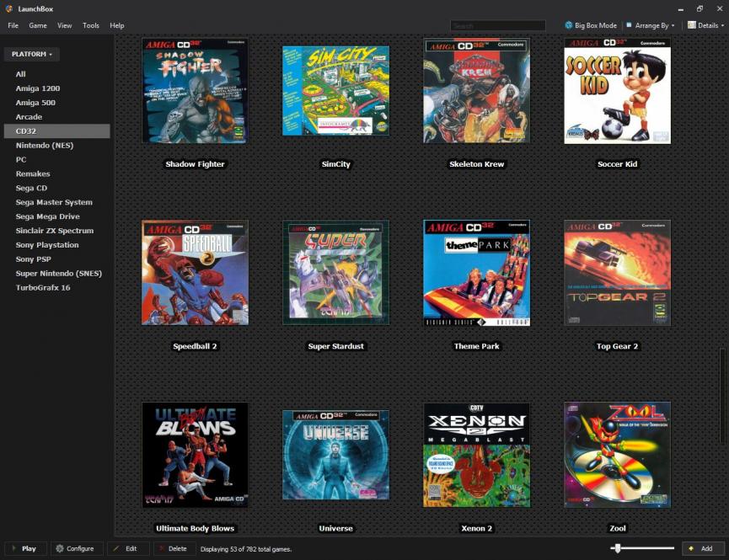This screenshot has height=560, width=729.
Task: Click the star icon on Add
Action: click(x=692, y=548)
